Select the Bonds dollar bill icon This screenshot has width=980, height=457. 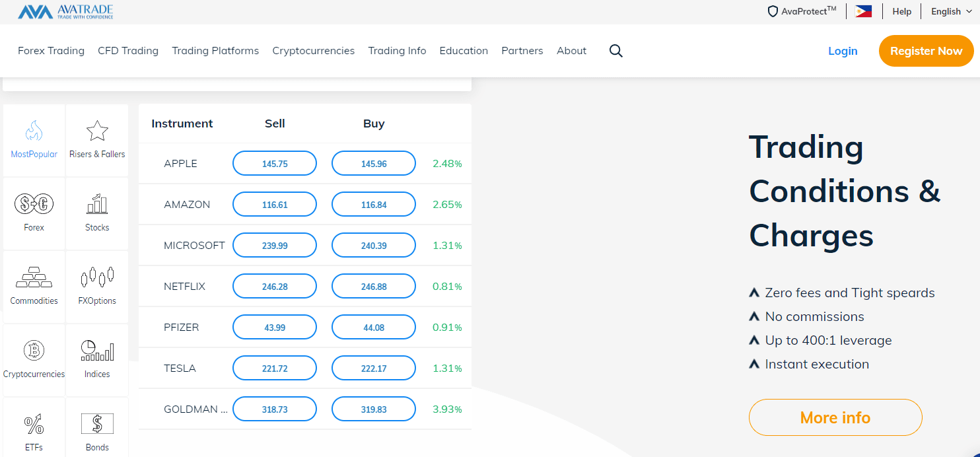(97, 423)
